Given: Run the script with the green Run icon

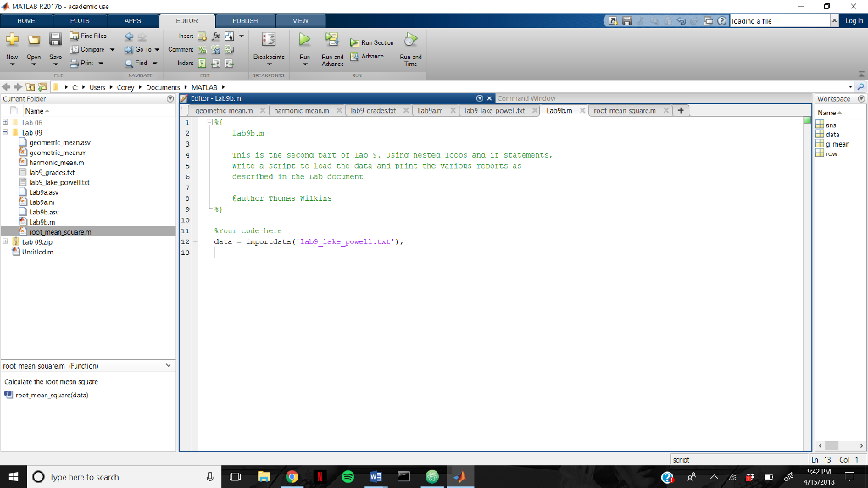Looking at the screenshot, I should tap(304, 39).
